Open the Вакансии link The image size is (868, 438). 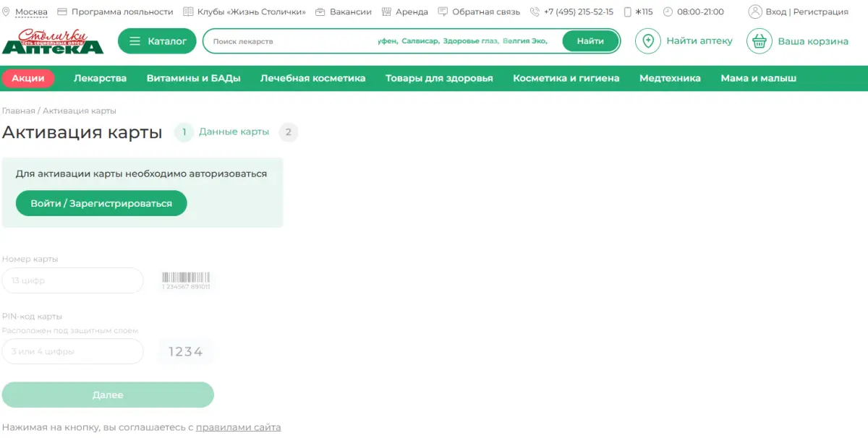(x=351, y=12)
